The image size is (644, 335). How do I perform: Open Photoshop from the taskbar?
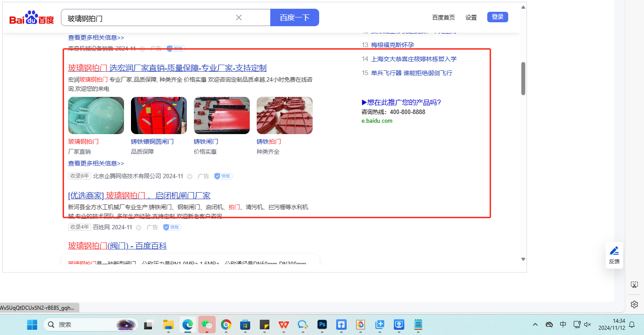click(322, 325)
